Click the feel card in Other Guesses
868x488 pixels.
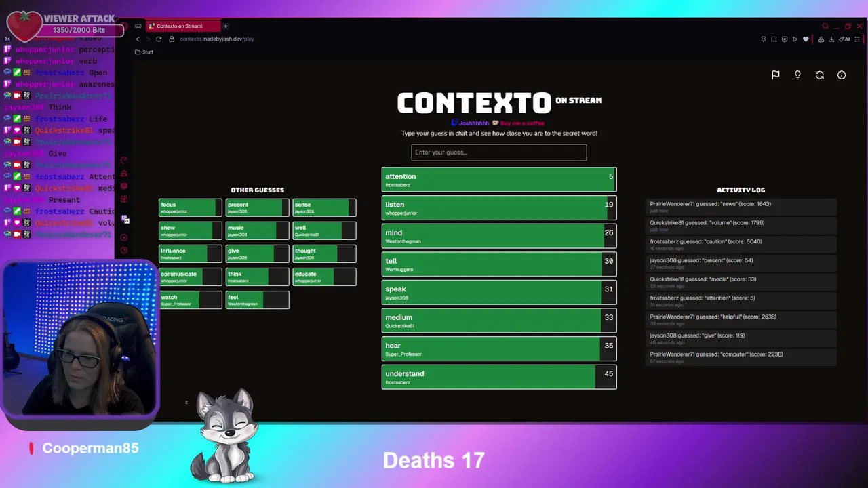coord(257,300)
